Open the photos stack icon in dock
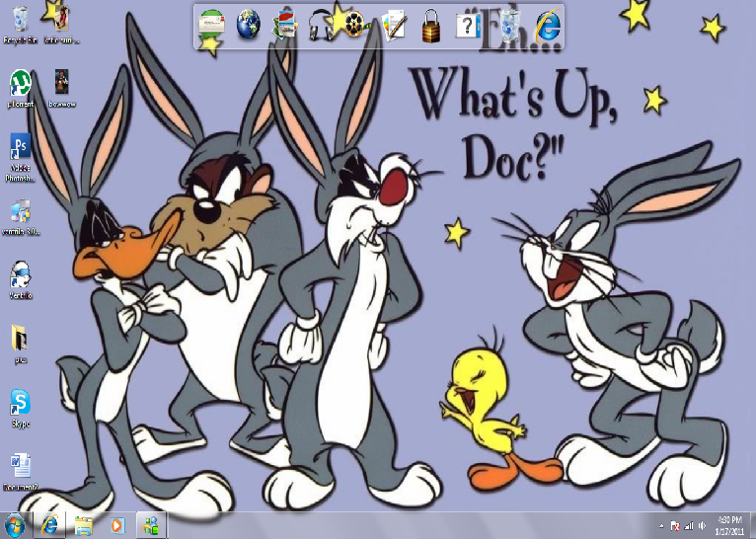Screen dimensions: 756x540 point(284,25)
